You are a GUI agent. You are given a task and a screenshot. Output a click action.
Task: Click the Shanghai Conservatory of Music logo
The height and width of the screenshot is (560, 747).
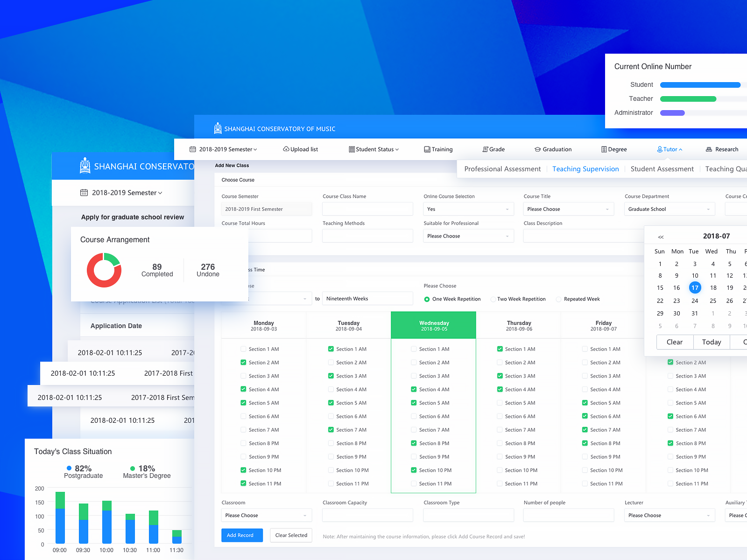[x=218, y=128]
